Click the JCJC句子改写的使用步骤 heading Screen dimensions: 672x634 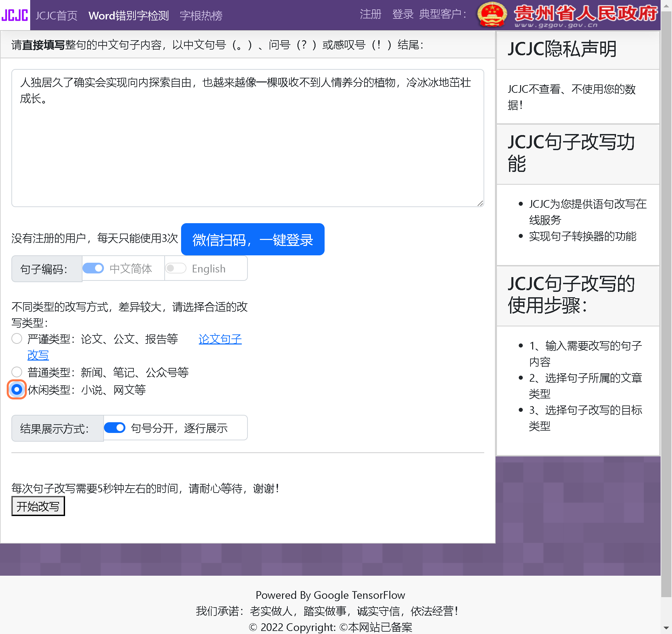click(571, 294)
